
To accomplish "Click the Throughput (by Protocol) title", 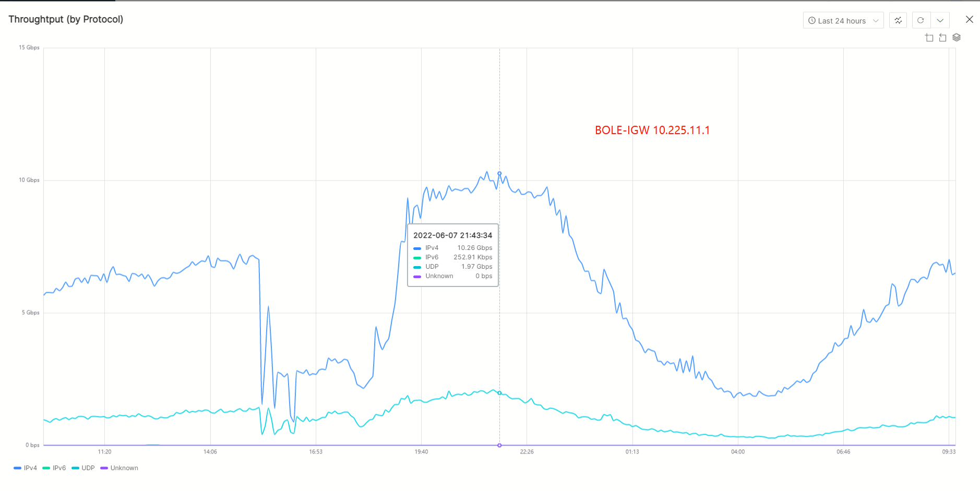I will click(x=66, y=19).
